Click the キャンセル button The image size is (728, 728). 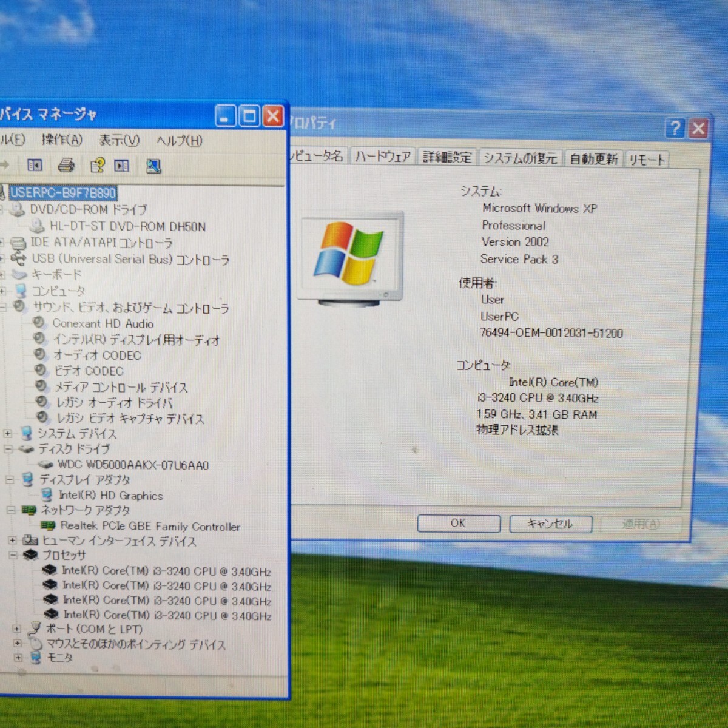click(550, 524)
